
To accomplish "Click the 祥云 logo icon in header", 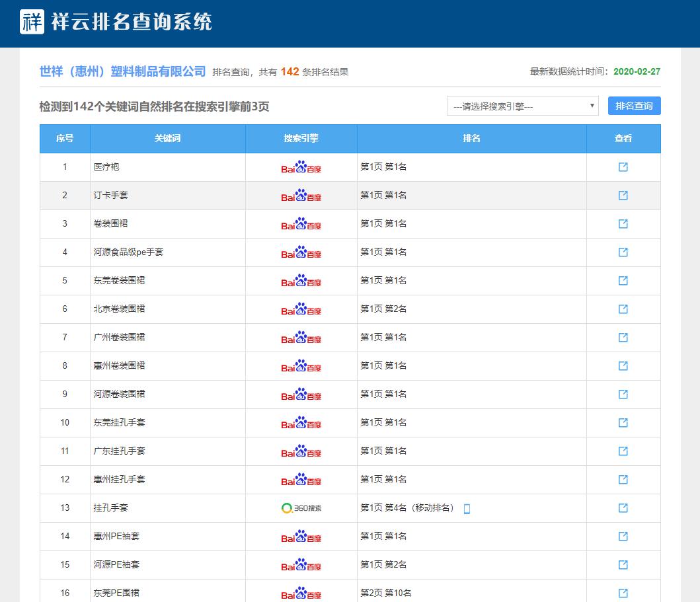I will (x=32, y=22).
